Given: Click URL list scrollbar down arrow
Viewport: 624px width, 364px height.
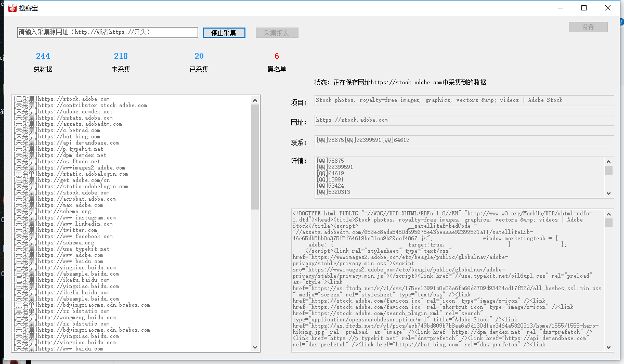Looking at the screenshot, I should coord(255,347).
